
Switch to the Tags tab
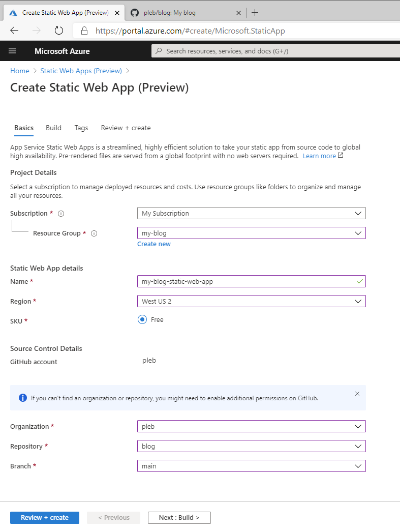81,128
